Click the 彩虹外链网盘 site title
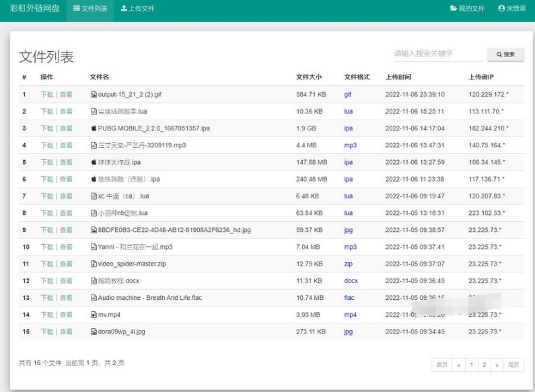Viewport: 535px width, 392px height. 34,8
